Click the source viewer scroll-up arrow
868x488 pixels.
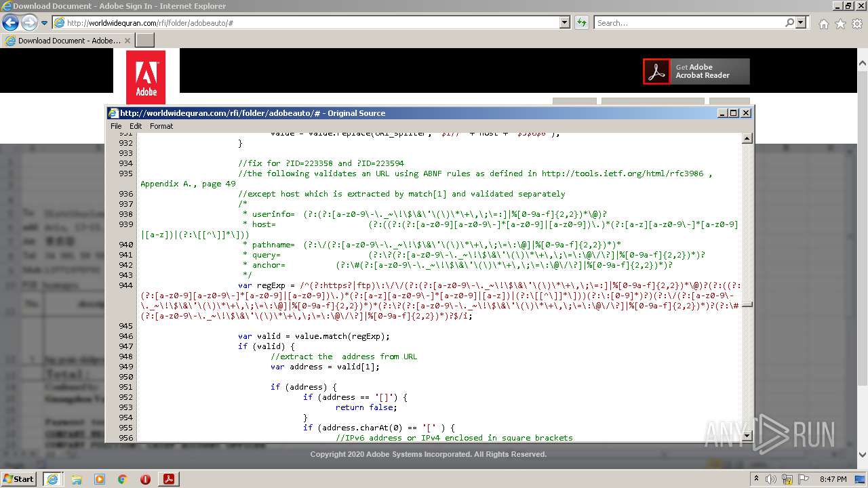(747, 139)
